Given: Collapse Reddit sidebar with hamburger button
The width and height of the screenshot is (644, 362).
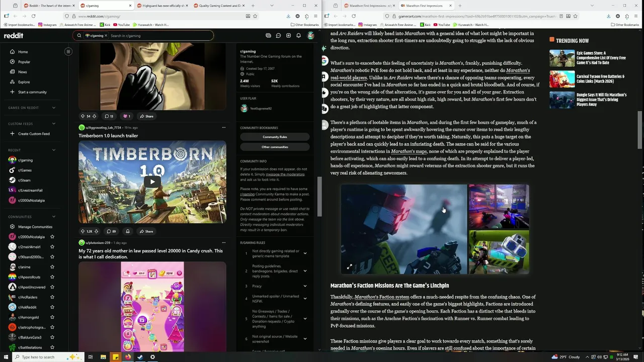Looking at the screenshot, I should pyautogui.click(x=68, y=51).
